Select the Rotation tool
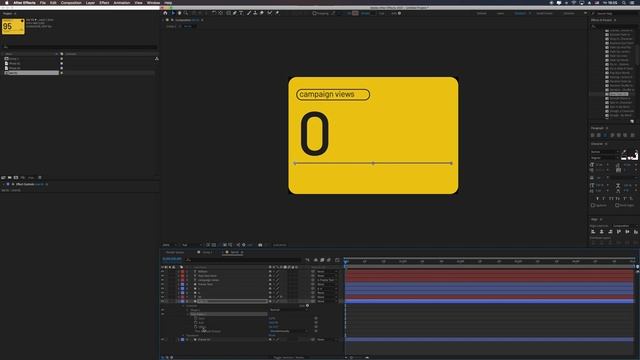Screen dimensions: 640x360 point(214,13)
